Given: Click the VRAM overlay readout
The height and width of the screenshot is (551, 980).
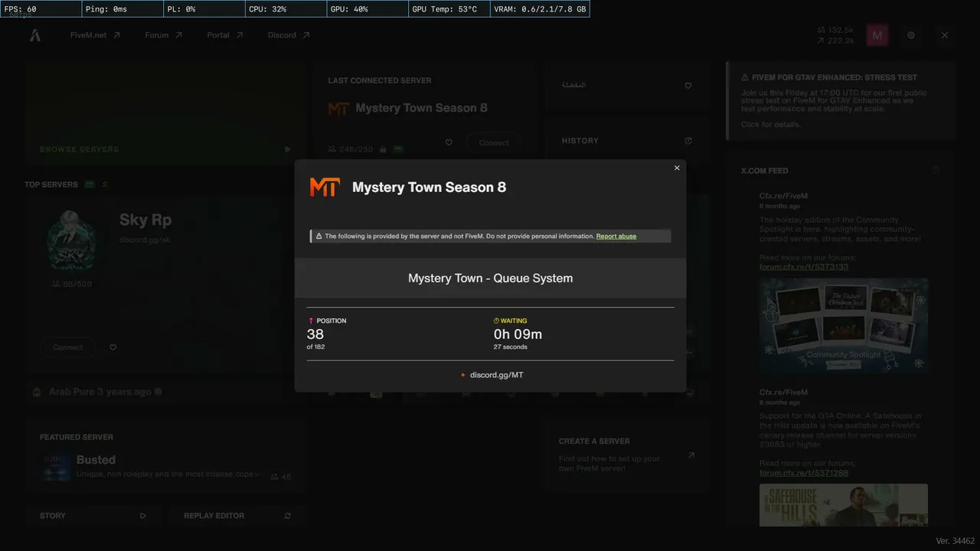Looking at the screenshot, I should pos(541,9).
